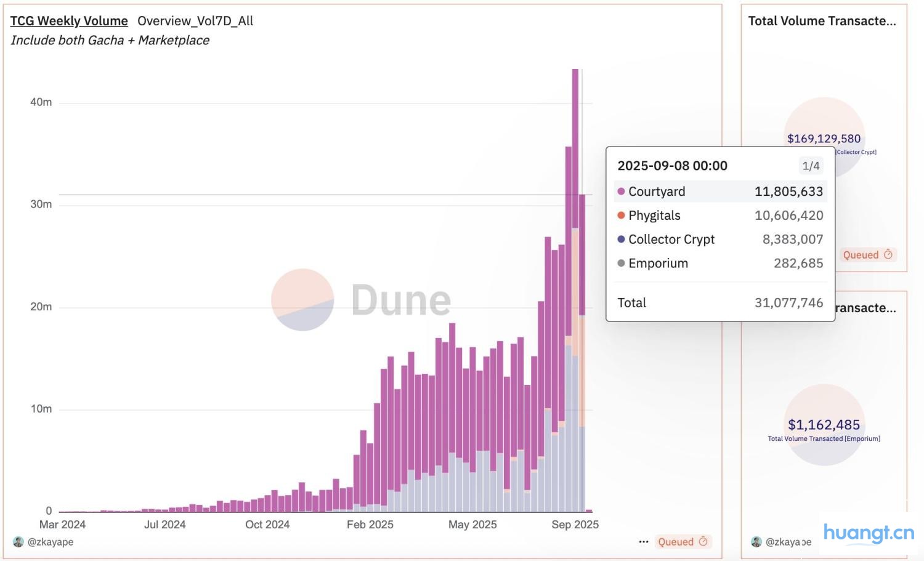This screenshot has width=924, height=561.
Task: Click the orange Phygitals legend dot
Action: 621,216
